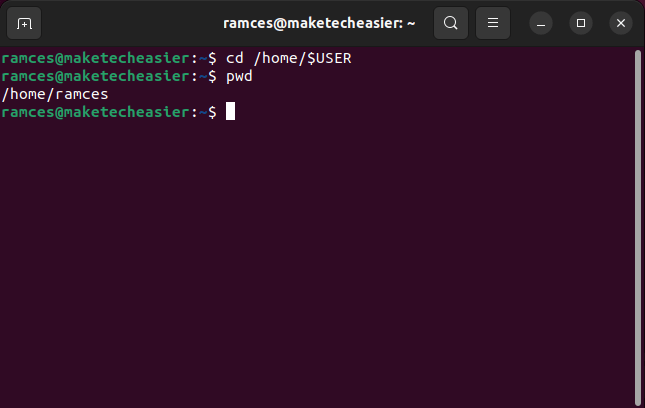This screenshot has width=645, height=408.
Task: Click the prompt text before pwd command
Action: (x=109, y=76)
